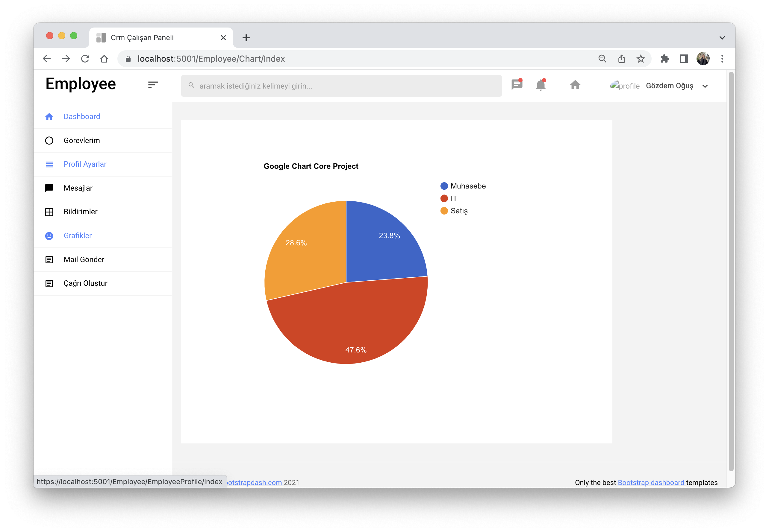Click the search magnifier icon in search box
The height and width of the screenshot is (532, 769).
click(x=191, y=85)
